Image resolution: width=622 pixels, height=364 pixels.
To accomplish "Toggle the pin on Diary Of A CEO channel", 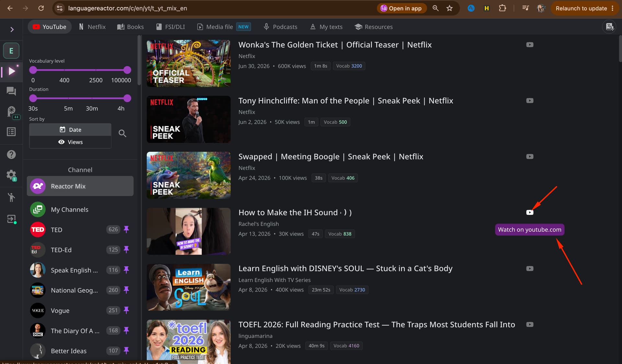I will click(126, 330).
